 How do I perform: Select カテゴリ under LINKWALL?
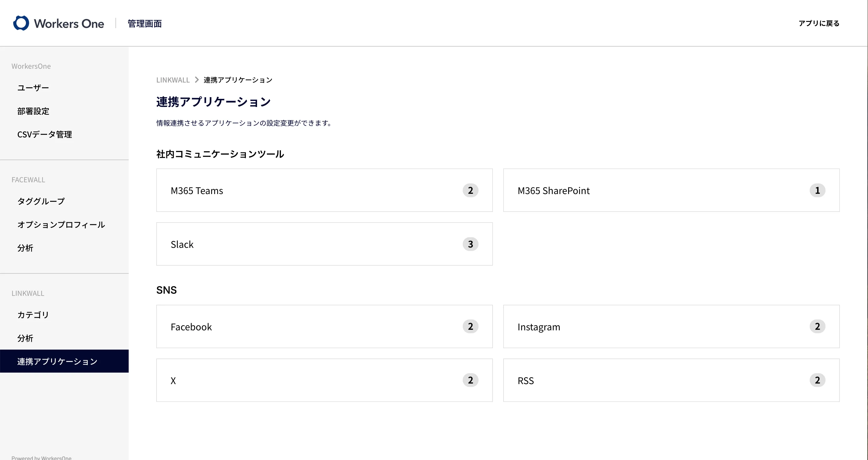coord(33,315)
